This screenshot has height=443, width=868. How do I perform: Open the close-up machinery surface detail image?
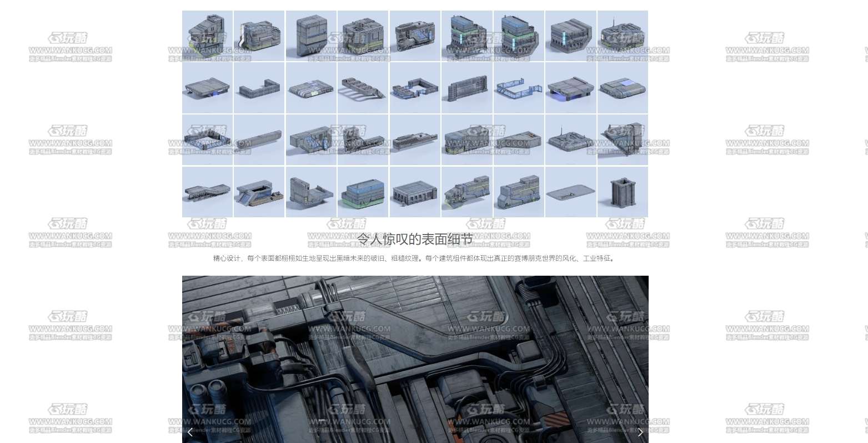tap(415, 359)
